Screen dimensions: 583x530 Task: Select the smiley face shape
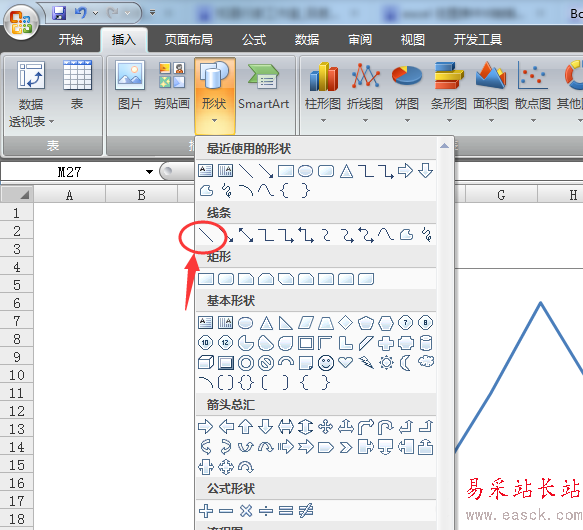(x=326, y=363)
